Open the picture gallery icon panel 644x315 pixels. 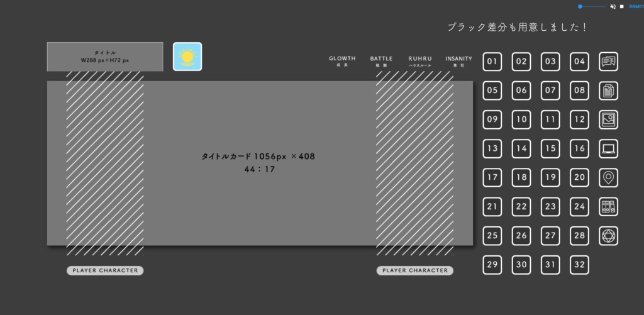pyautogui.click(x=608, y=119)
